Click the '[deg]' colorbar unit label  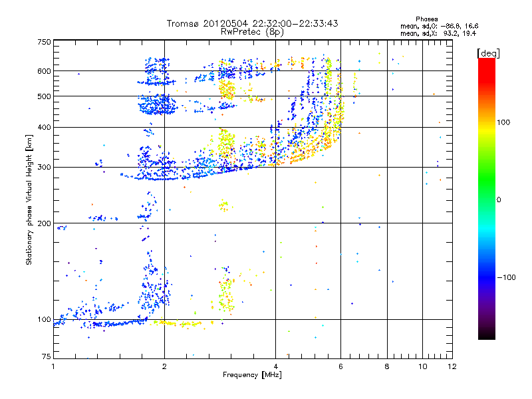point(488,53)
